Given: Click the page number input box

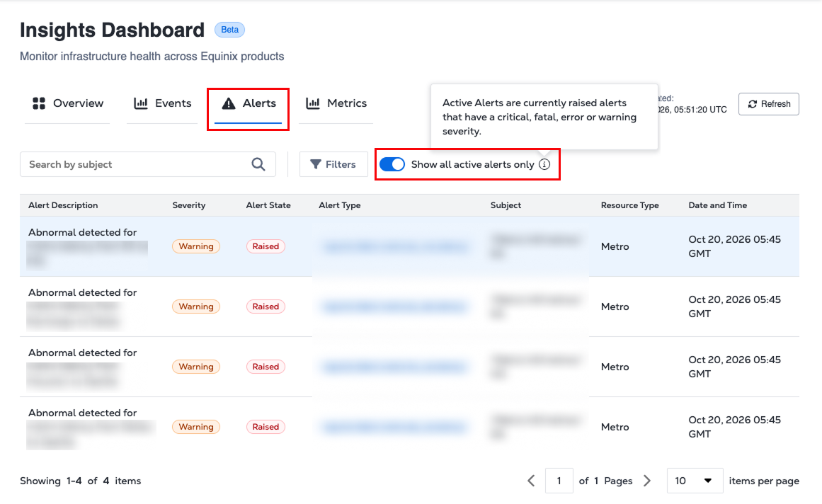Looking at the screenshot, I should pyautogui.click(x=559, y=481).
